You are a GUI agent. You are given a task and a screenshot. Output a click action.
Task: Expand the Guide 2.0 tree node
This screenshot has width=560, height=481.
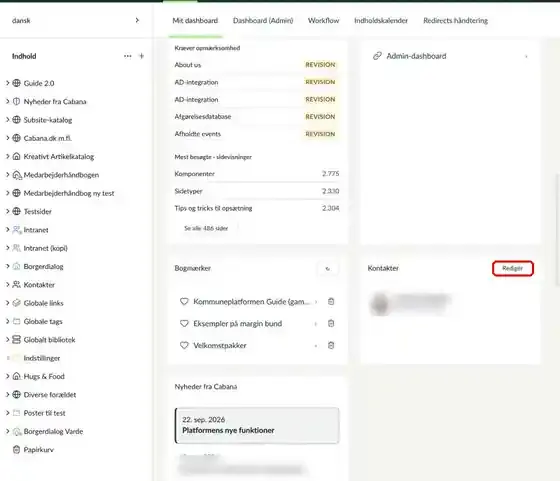7,83
